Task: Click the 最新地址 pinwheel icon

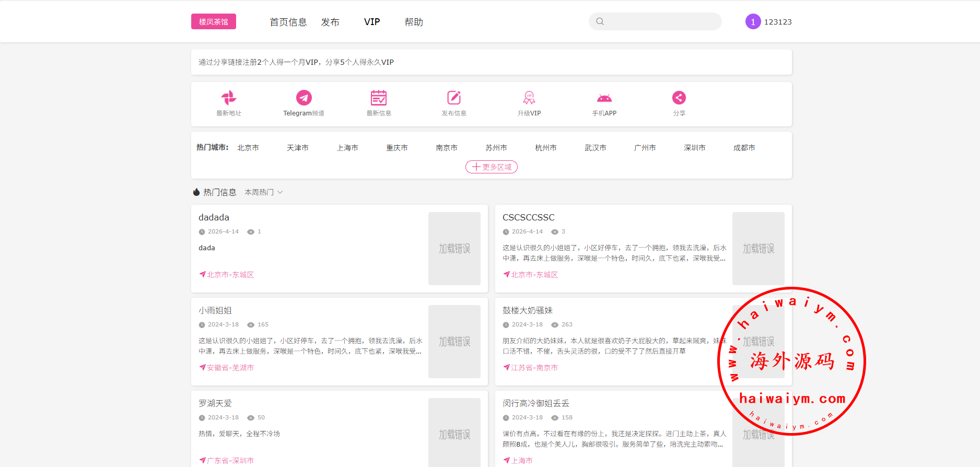Action: coord(229,98)
